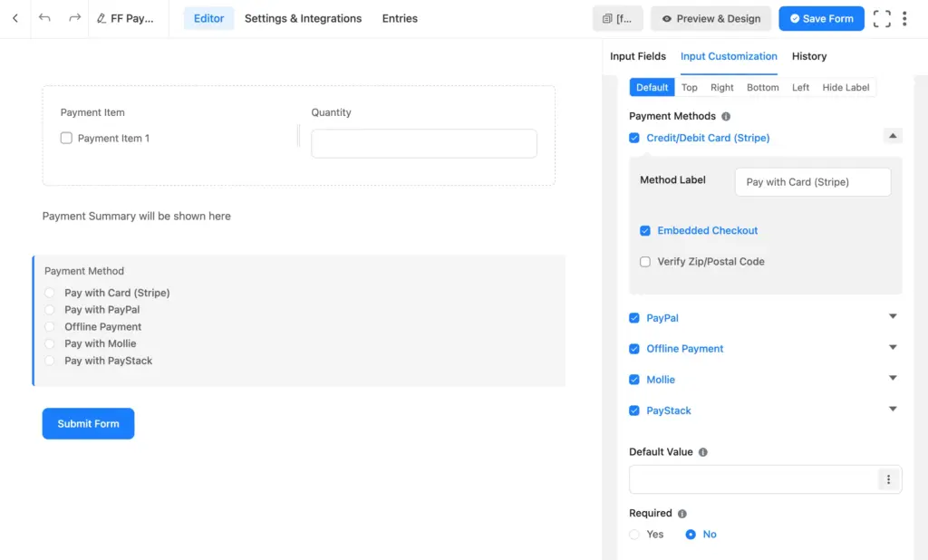Enable Verify Zip/Postal Code
The width and height of the screenshot is (928, 560).
click(645, 262)
